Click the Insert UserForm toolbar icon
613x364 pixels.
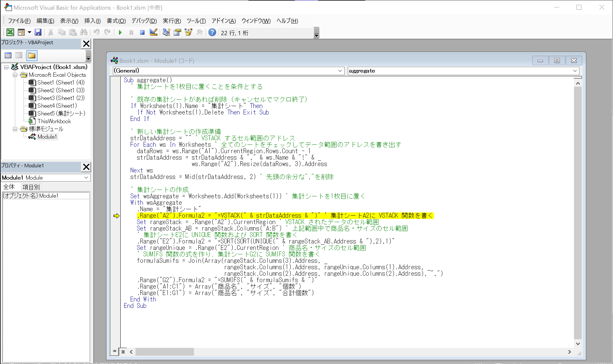(21, 32)
